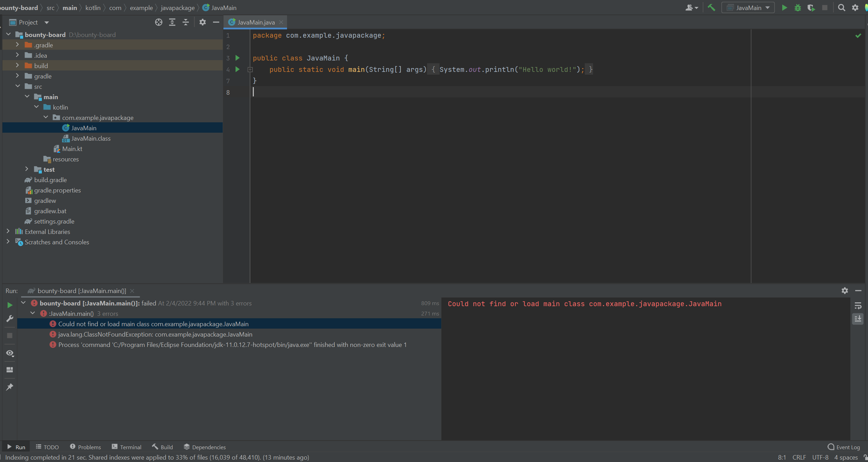The image size is (868, 462).
Task: Toggle scroll to end in run console
Action: pyautogui.click(x=858, y=319)
